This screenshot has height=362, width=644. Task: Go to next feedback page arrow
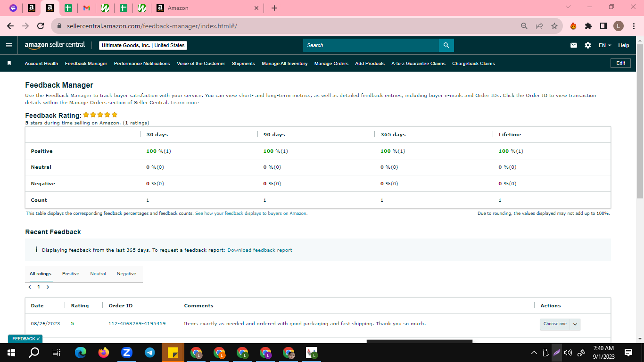(48, 287)
